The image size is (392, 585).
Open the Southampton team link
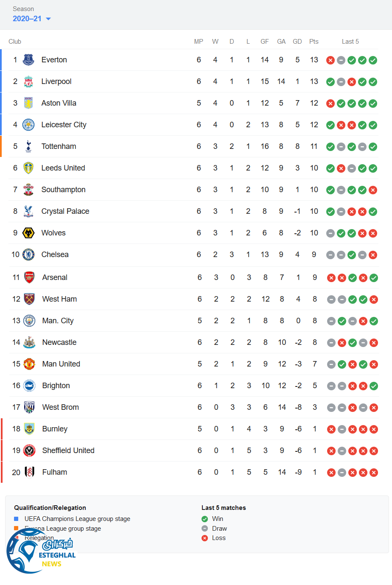(x=63, y=190)
